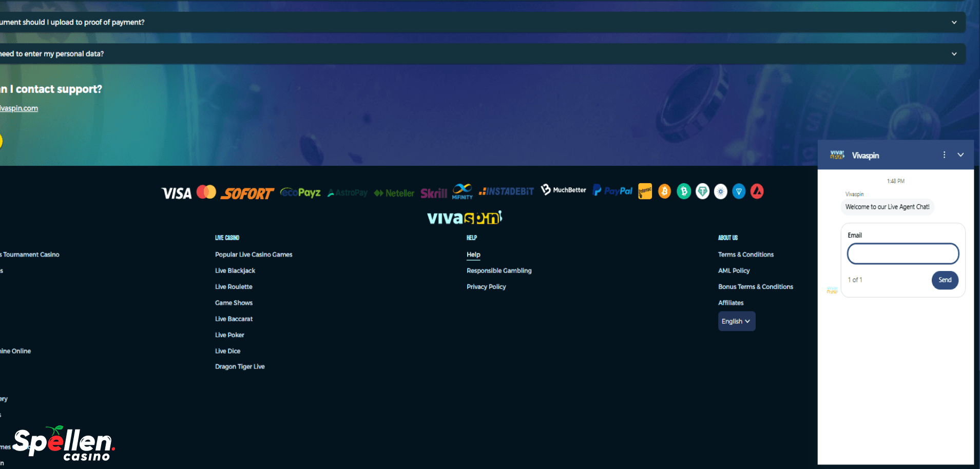Viewport: 980px width, 469px height.
Task: Click the Interac payment logo
Action: pyautogui.click(x=645, y=191)
